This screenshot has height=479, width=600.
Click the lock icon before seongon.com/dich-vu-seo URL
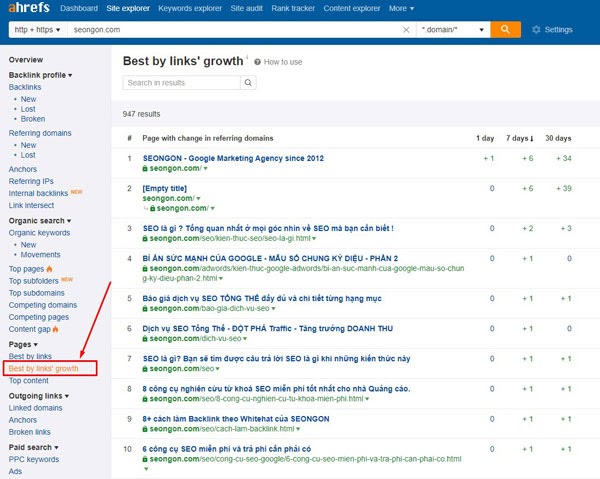coord(145,339)
